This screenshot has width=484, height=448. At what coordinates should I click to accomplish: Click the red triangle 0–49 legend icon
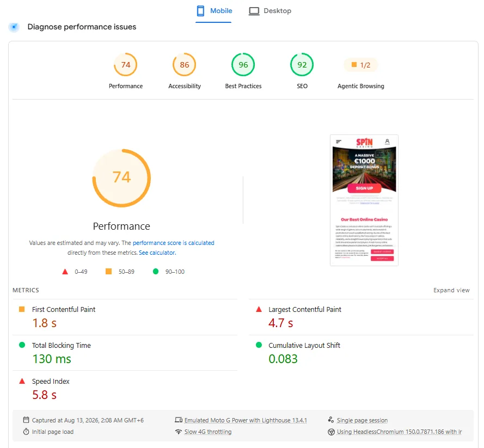65,272
